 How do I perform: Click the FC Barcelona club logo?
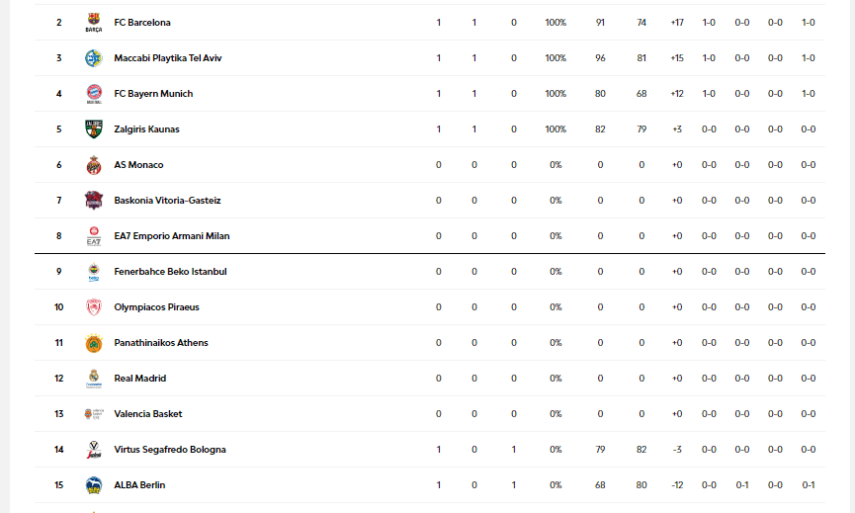(x=93, y=23)
